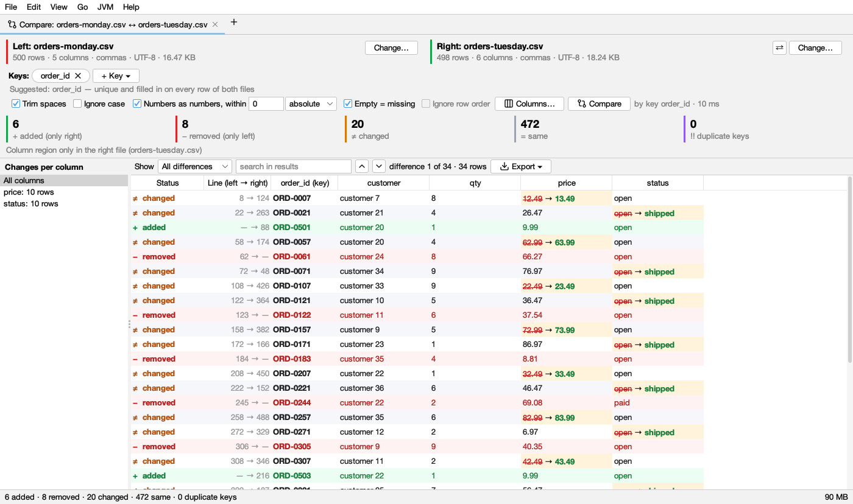Focus the search in results field
853x504 pixels.
294,166
